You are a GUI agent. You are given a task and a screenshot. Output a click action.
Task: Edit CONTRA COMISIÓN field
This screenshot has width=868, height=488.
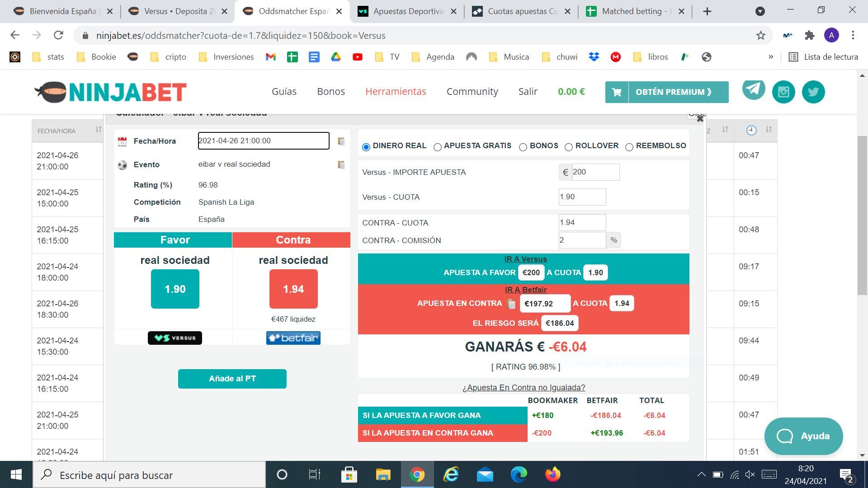click(x=582, y=240)
